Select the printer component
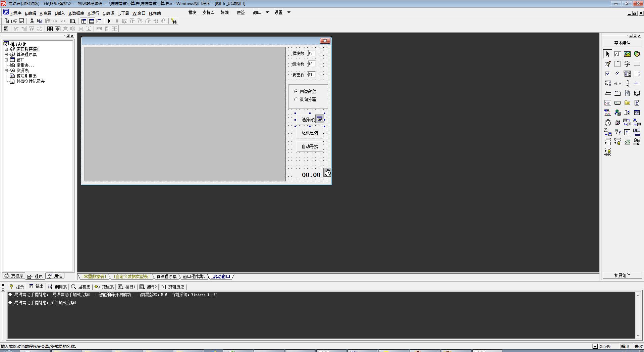This screenshot has height=352, width=644. click(618, 122)
